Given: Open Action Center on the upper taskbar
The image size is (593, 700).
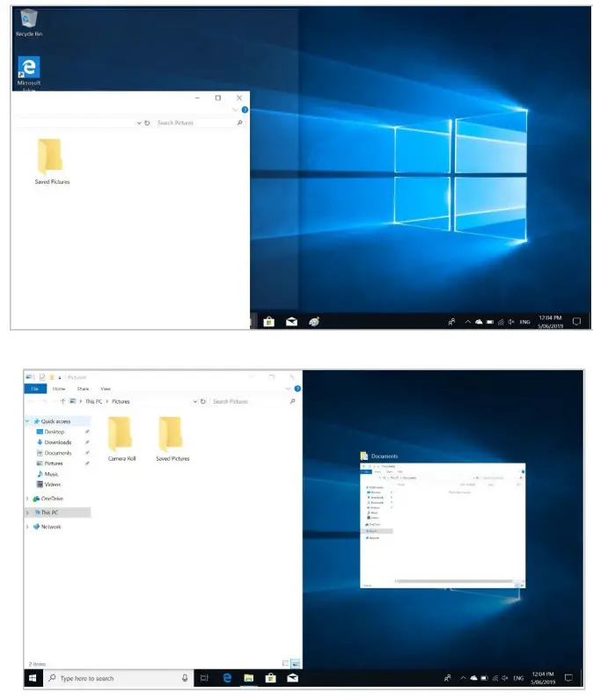Looking at the screenshot, I should [576, 322].
